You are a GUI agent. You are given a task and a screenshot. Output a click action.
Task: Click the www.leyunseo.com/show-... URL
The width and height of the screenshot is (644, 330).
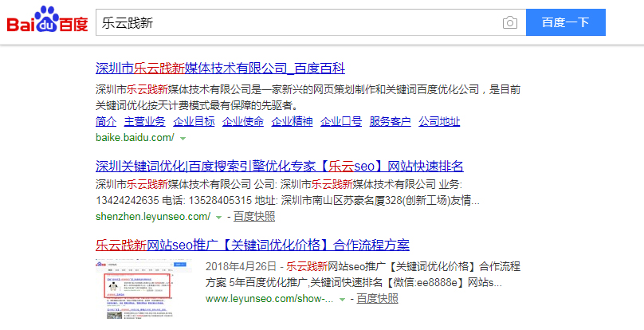tap(269, 298)
